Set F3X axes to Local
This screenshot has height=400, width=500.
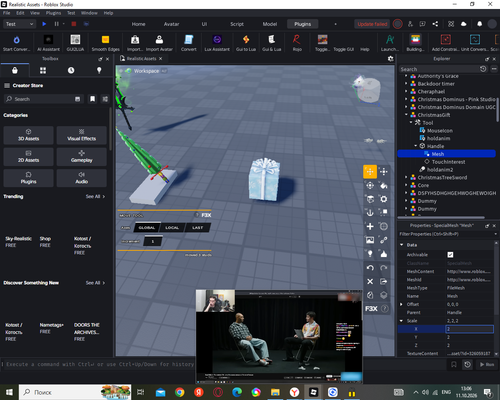pos(172,228)
